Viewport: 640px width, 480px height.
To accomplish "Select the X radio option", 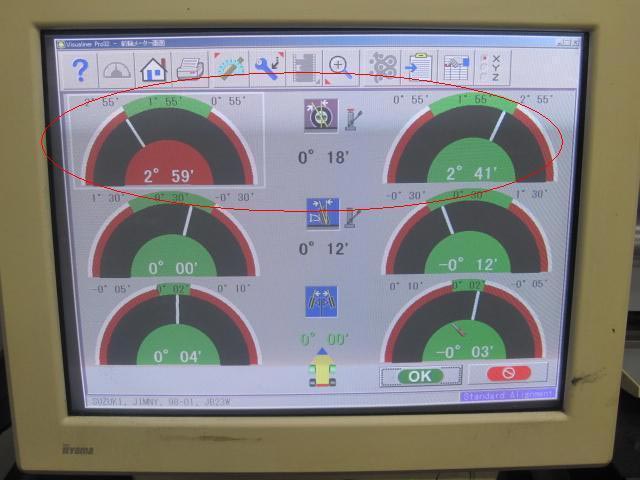I will point(483,58).
